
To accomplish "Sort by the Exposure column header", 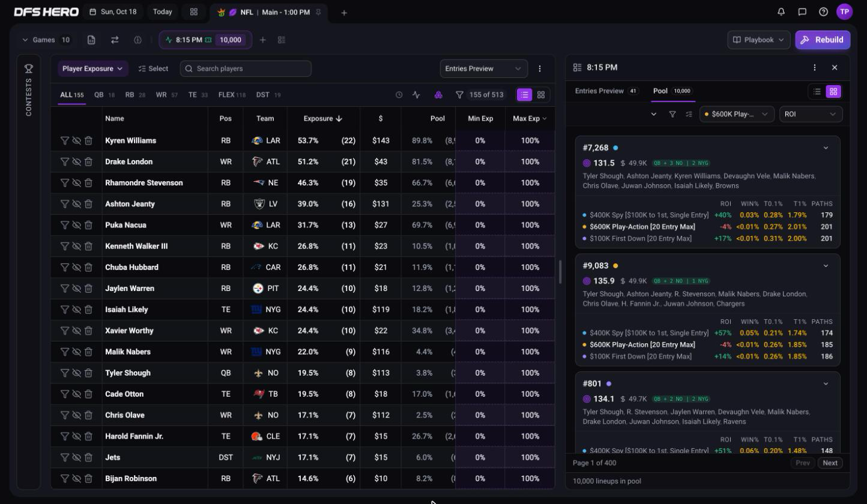I will pyautogui.click(x=323, y=118).
